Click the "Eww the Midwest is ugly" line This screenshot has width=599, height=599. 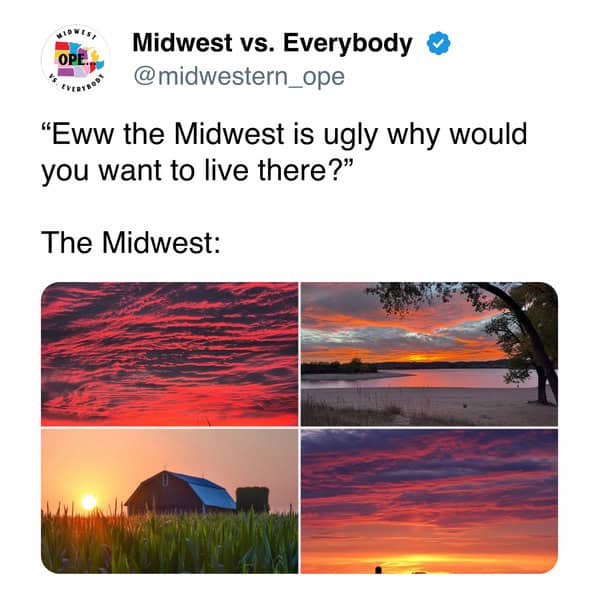click(284, 134)
